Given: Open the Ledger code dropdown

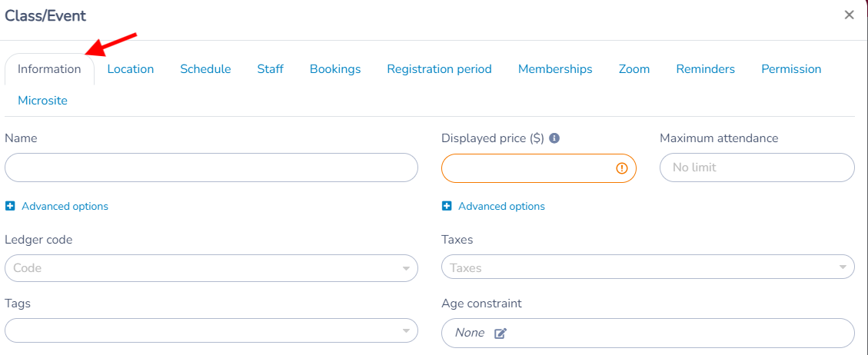Looking at the screenshot, I should pyautogui.click(x=211, y=268).
